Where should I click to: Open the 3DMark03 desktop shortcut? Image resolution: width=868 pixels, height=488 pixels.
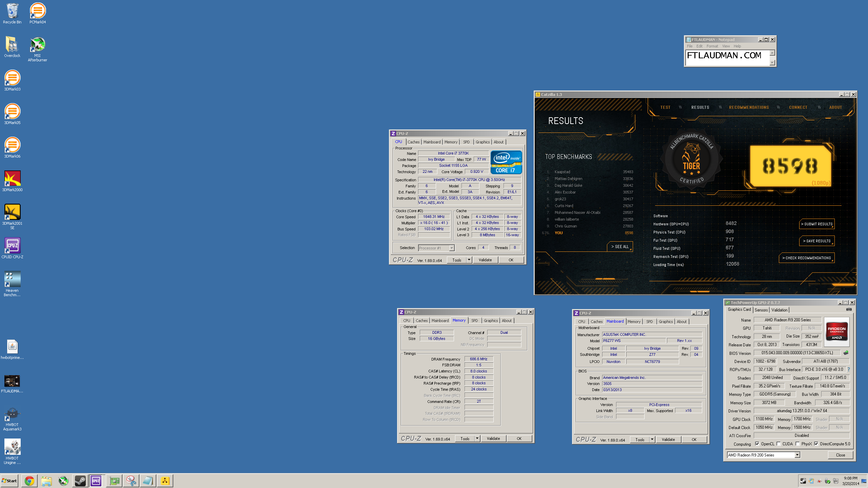12,81
